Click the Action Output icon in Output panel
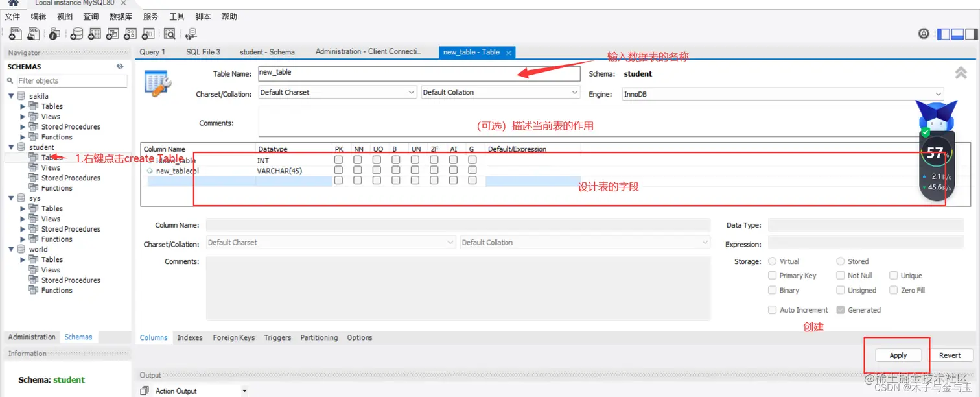 tap(145, 391)
